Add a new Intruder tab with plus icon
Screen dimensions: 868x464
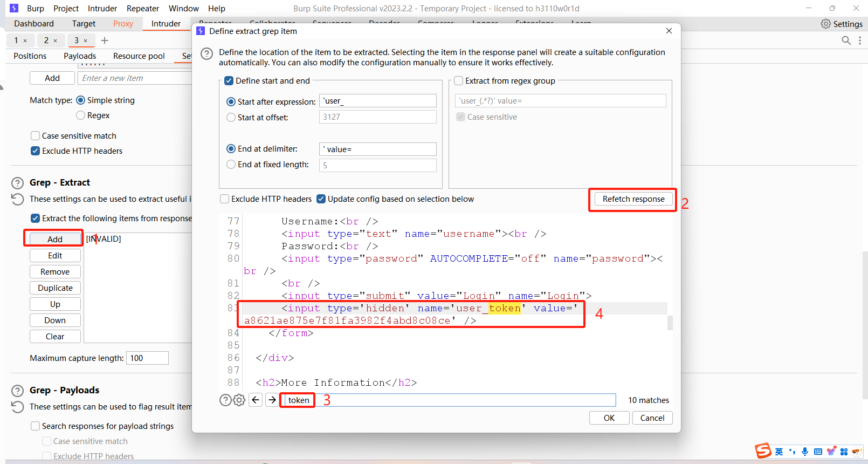(105, 40)
